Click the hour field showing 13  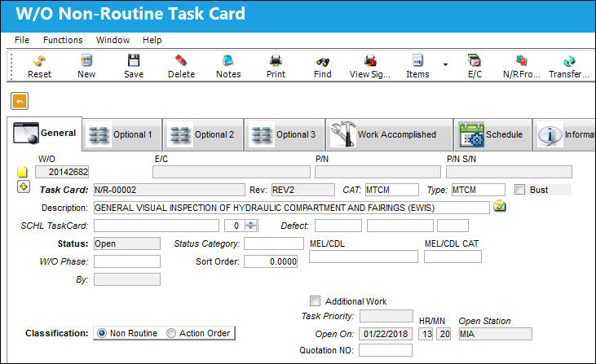426,334
